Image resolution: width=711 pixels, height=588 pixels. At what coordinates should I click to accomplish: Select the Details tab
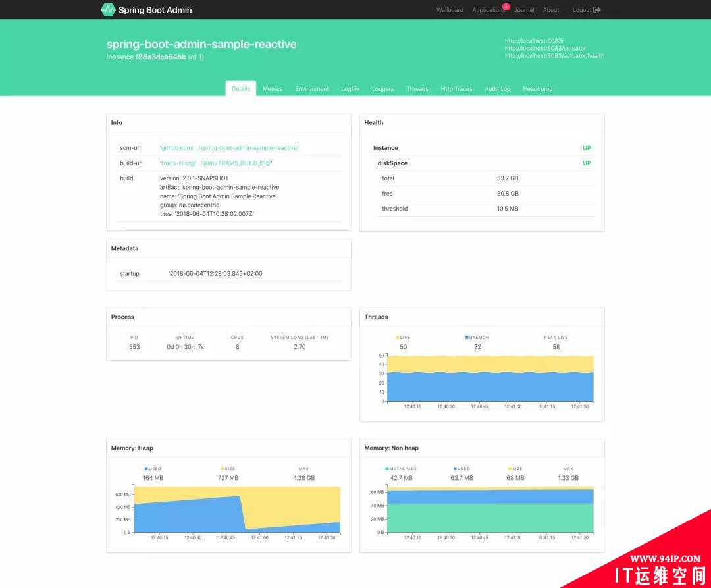[x=241, y=88]
